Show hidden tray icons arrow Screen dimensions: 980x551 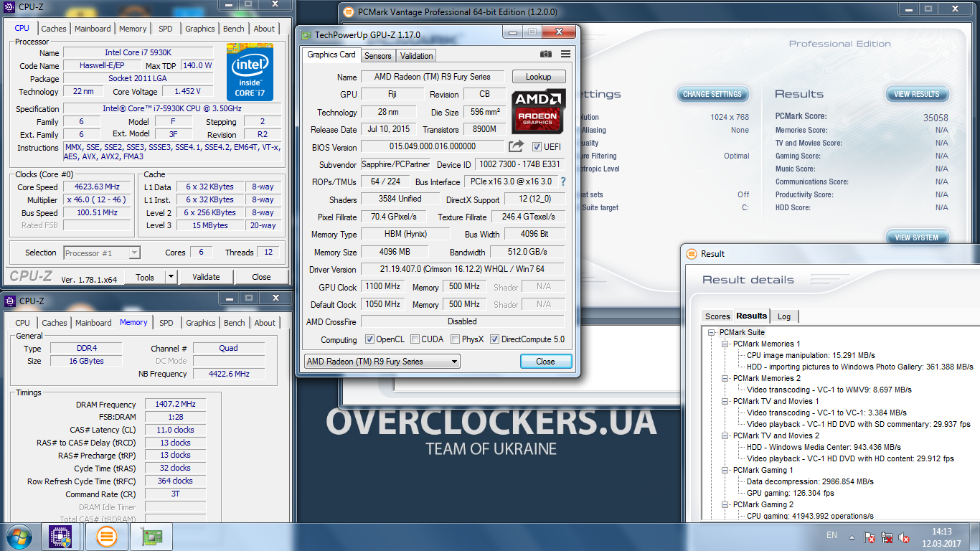coord(852,537)
